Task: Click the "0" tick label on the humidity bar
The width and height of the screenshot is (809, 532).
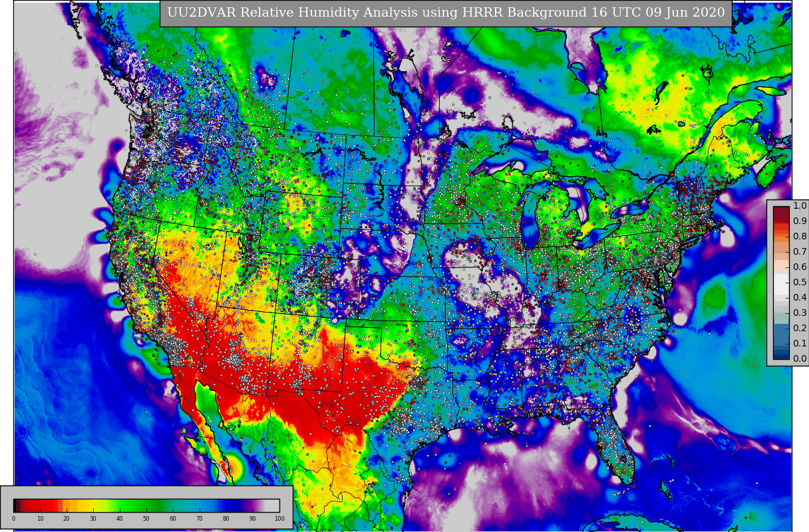Action: tap(13, 519)
